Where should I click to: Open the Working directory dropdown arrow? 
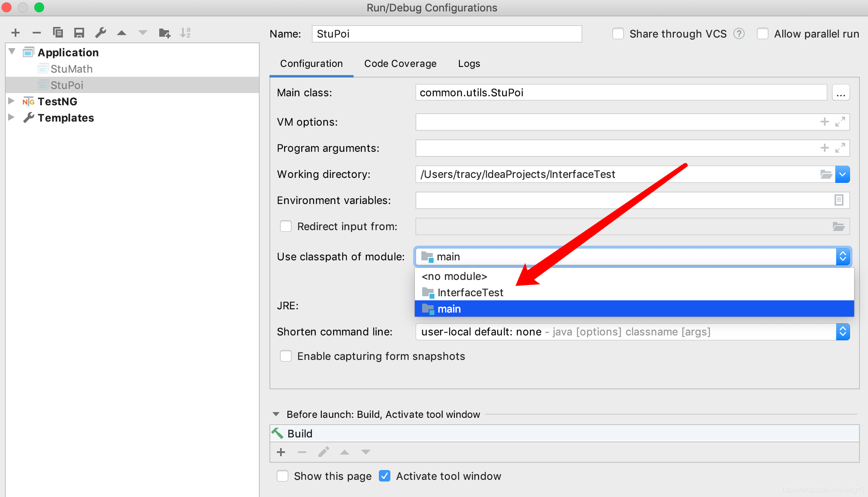click(843, 174)
